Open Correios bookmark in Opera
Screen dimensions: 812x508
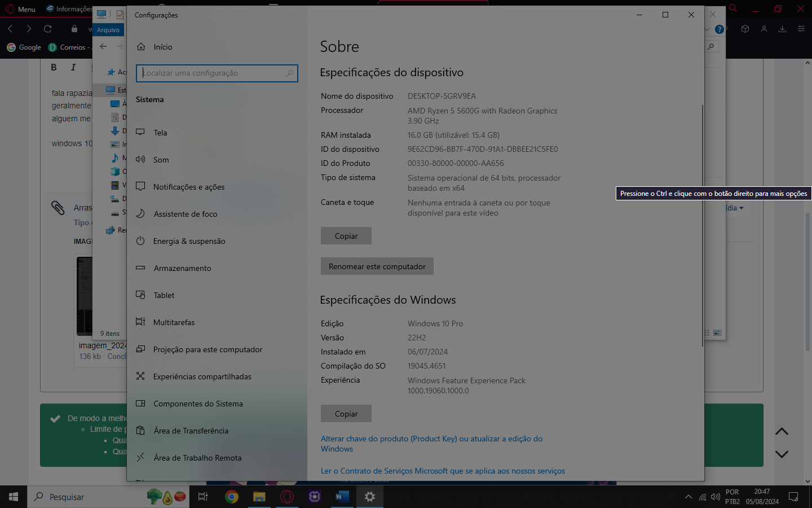[69, 47]
